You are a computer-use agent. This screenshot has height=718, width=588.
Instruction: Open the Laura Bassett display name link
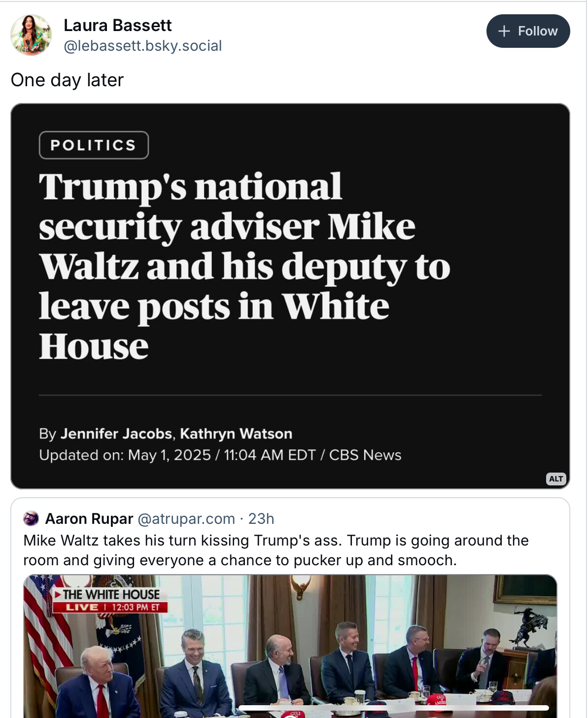click(x=117, y=25)
